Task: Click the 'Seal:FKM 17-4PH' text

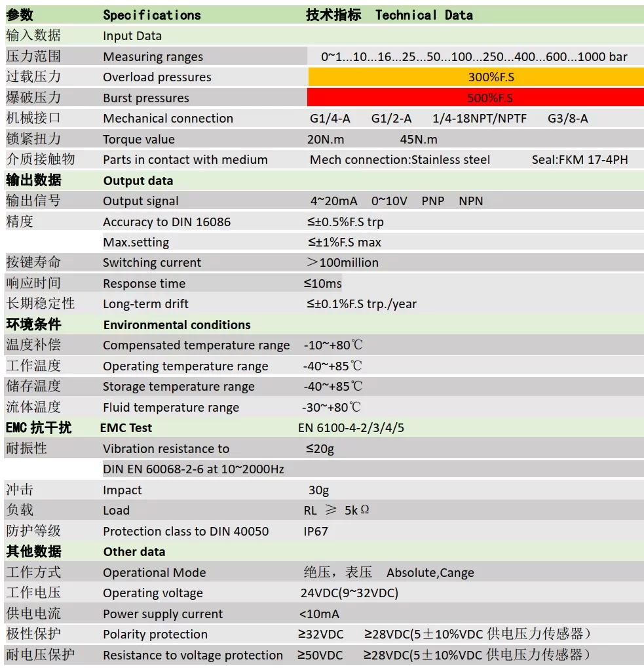Action: [x=580, y=160]
